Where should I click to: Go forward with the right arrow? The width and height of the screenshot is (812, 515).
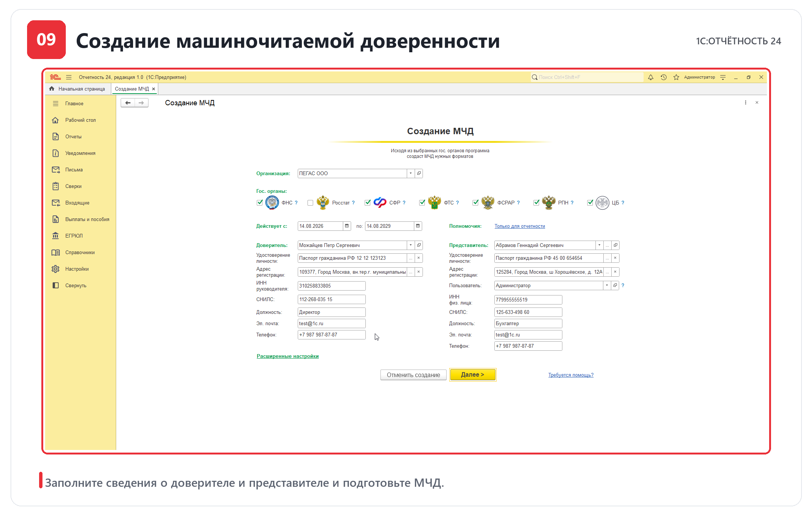[141, 103]
